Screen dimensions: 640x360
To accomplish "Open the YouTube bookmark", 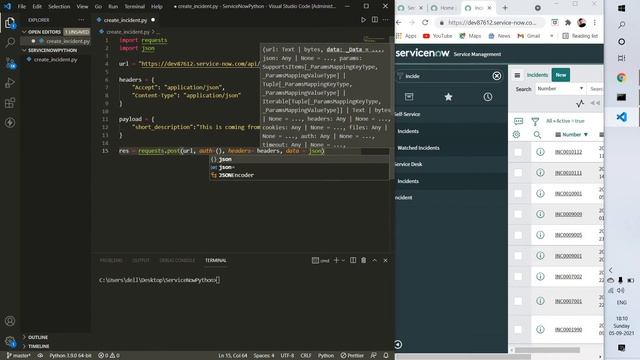I will tap(438, 36).
